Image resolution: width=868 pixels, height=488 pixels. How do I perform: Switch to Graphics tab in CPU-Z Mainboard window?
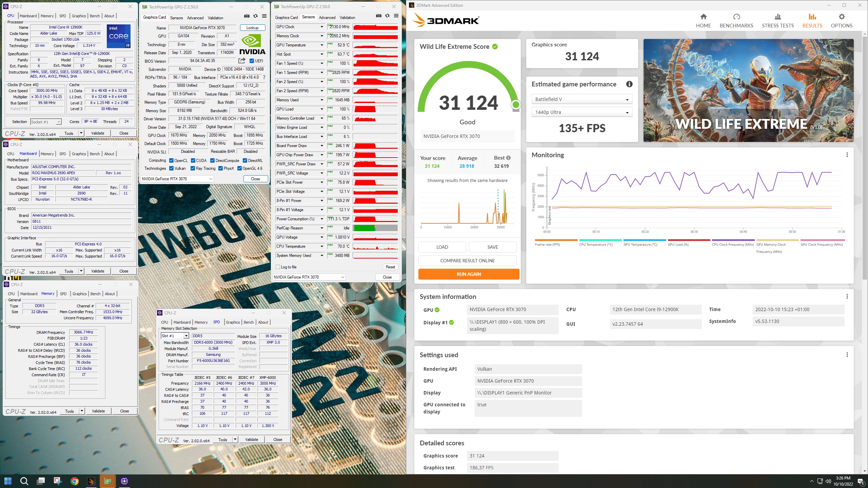pyautogui.click(x=79, y=154)
